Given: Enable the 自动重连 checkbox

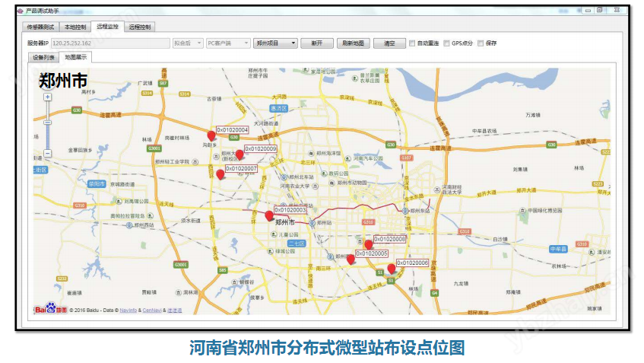Looking at the screenshot, I should [413, 43].
